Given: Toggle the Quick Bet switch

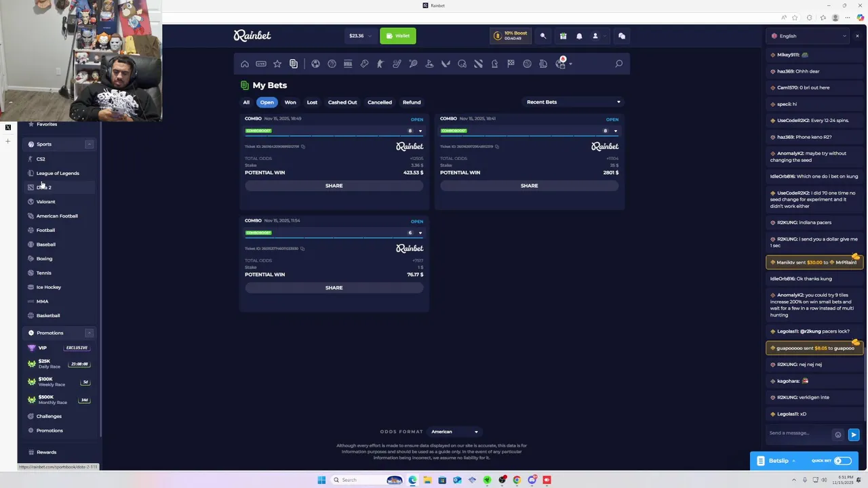Looking at the screenshot, I should click(843, 461).
